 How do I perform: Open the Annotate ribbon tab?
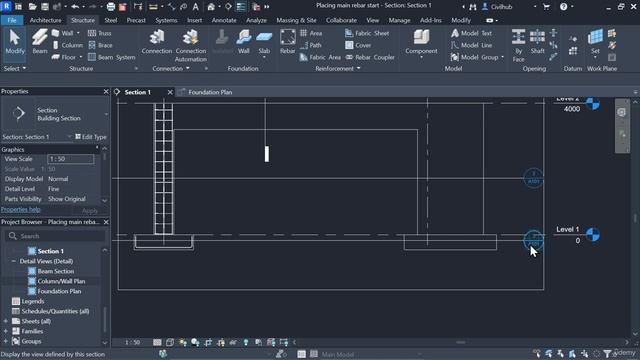tap(224, 20)
